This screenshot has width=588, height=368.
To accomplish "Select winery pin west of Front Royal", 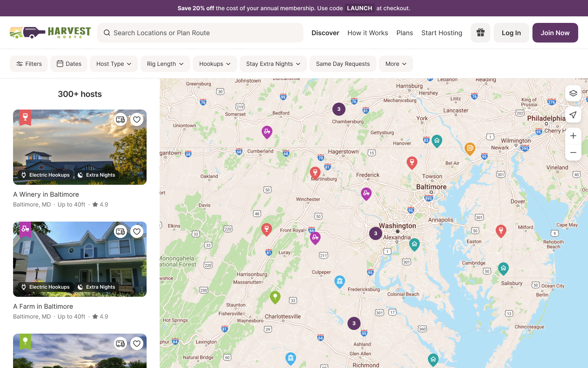I will tap(267, 229).
